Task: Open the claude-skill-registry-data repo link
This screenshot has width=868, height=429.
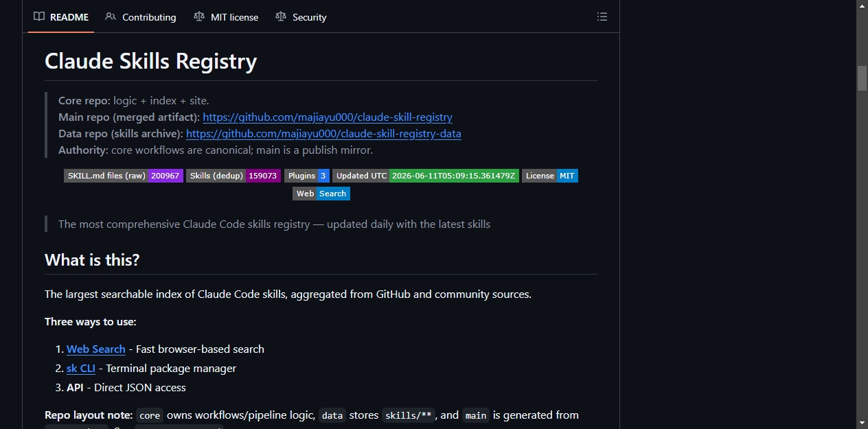Action: 323,134
